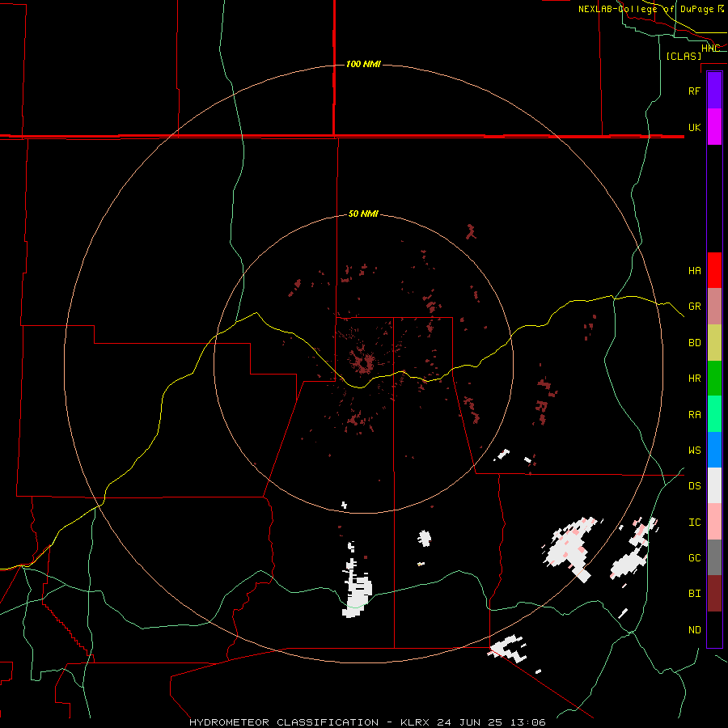Click the BD legend label

pyautogui.click(x=694, y=343)
